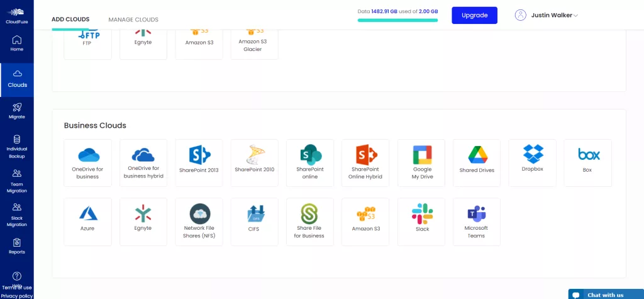Screen dimensions: 644x299
Task: Add Google My Drive cloud
Action: 421,163
